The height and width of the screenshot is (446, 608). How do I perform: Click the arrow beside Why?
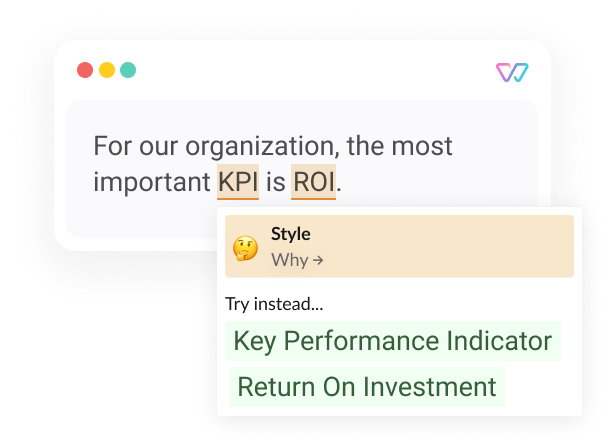pyautogui.click(x=318, y=260)
